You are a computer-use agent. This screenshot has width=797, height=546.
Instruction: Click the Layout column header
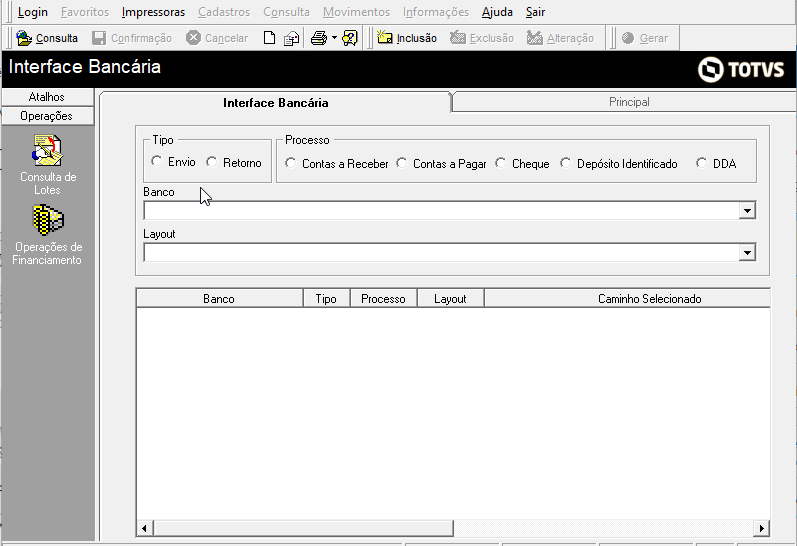[450, 299]
